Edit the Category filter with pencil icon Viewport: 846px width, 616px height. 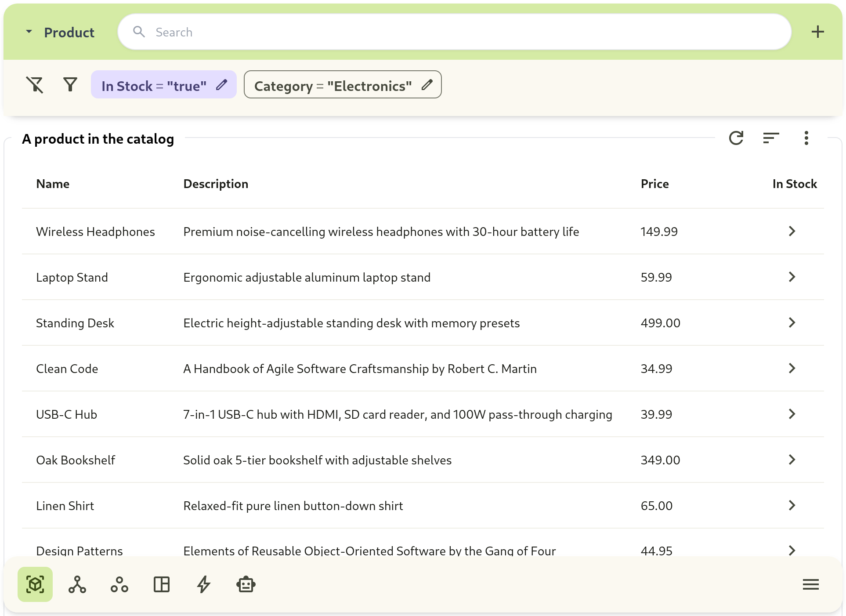click(427, 85)
